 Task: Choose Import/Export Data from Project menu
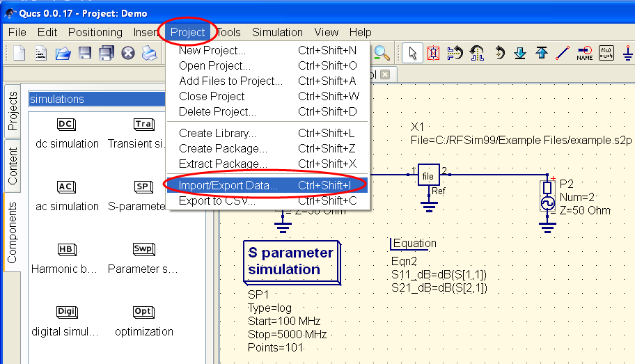(x=228, y=186)
